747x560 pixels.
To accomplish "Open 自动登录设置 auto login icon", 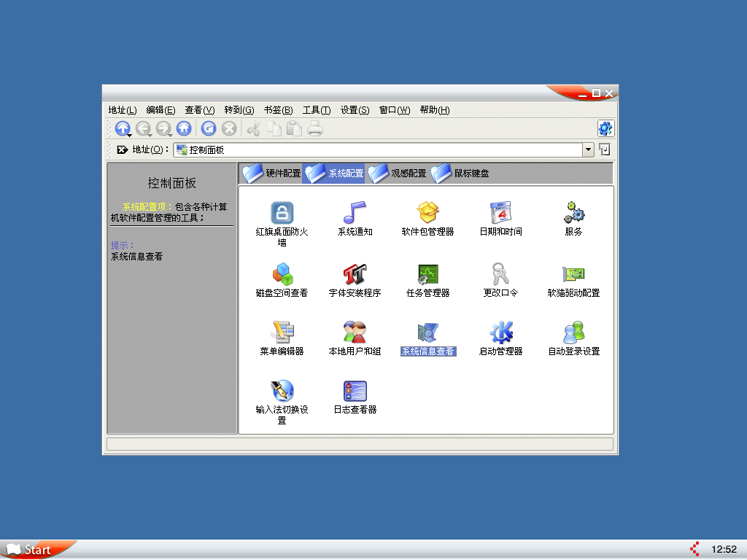I will [x=573, y=332].
